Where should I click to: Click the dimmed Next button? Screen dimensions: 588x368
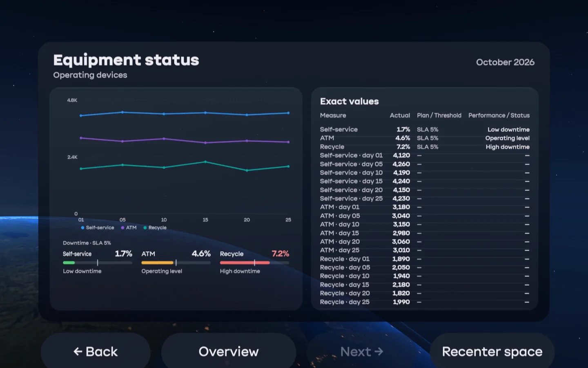[362, 351]
